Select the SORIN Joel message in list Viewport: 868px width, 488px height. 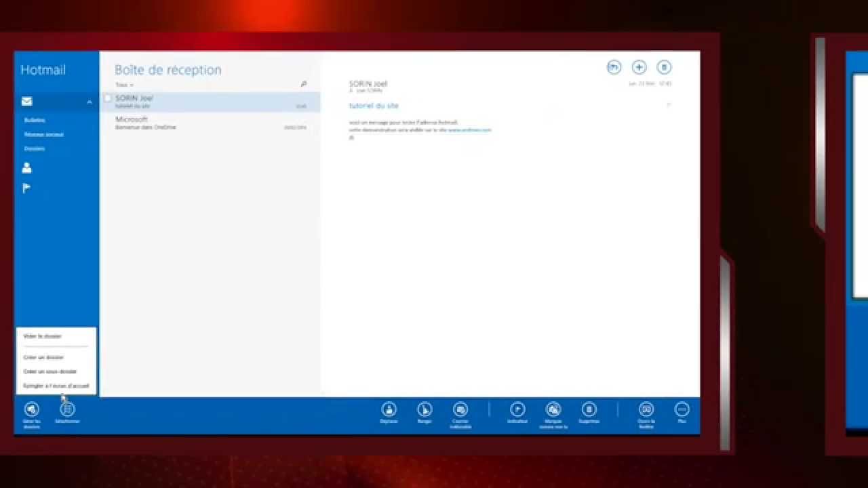click(x=210, y=102)
